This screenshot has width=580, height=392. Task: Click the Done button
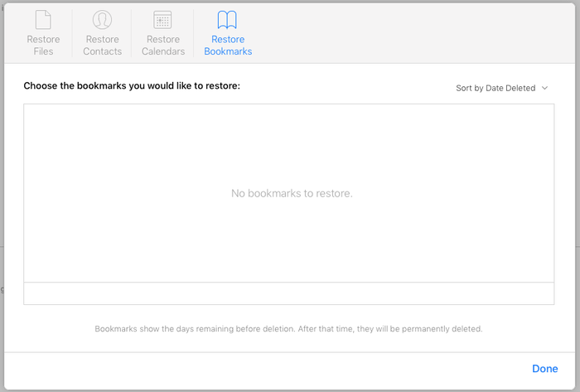[545, 368]
